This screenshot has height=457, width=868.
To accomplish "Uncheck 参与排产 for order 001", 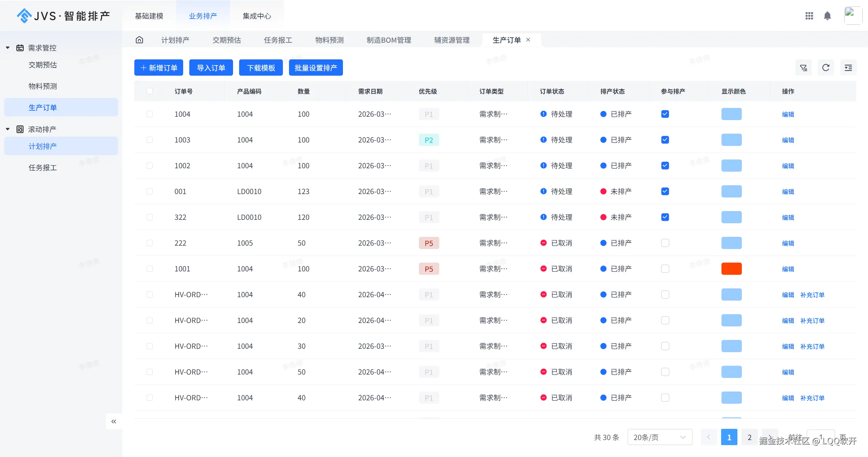I will tap(664, 191).
